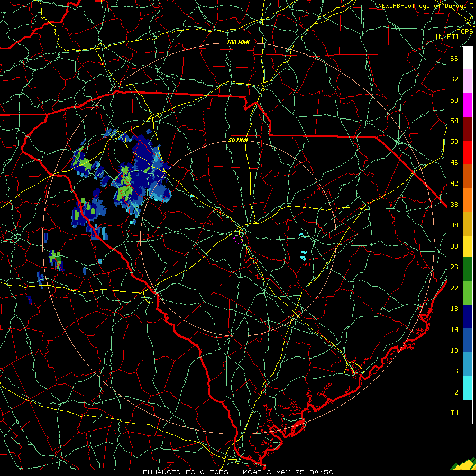Screen dimensions: 476x476
Task: Click the '54' scale value label
Action: (x=454, y=121)
